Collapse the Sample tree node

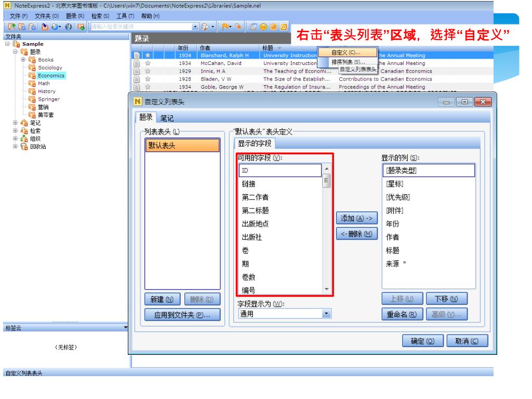coord(7,44)
